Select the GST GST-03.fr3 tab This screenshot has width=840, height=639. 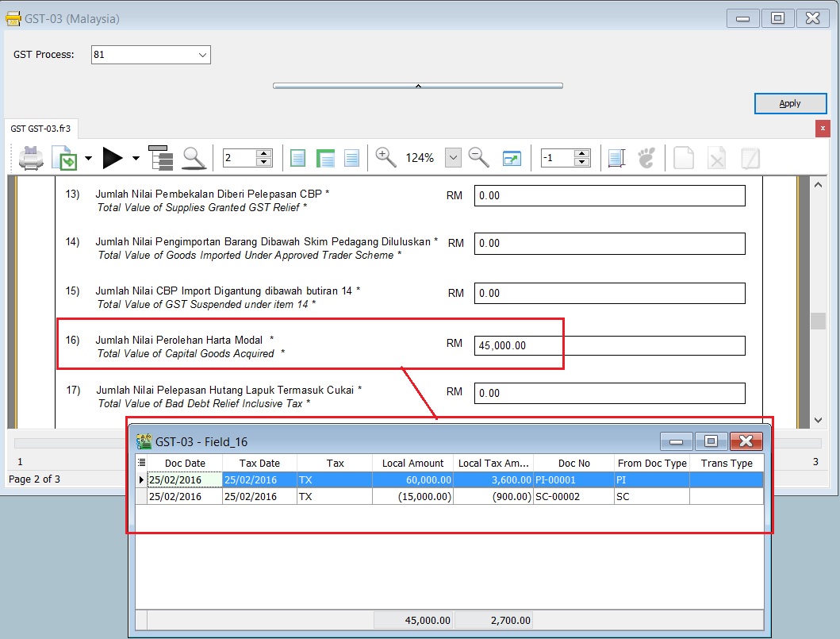tap(40, 129)
